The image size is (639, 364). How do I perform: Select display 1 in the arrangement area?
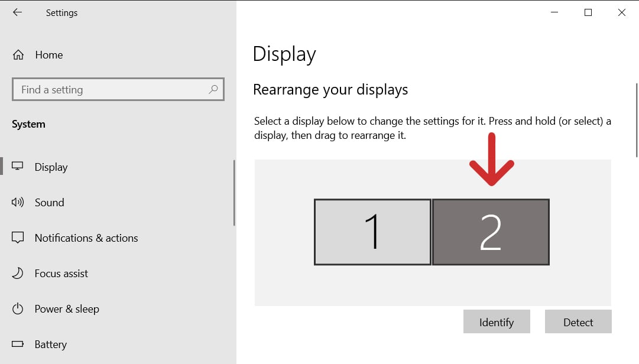click(372, 232)
